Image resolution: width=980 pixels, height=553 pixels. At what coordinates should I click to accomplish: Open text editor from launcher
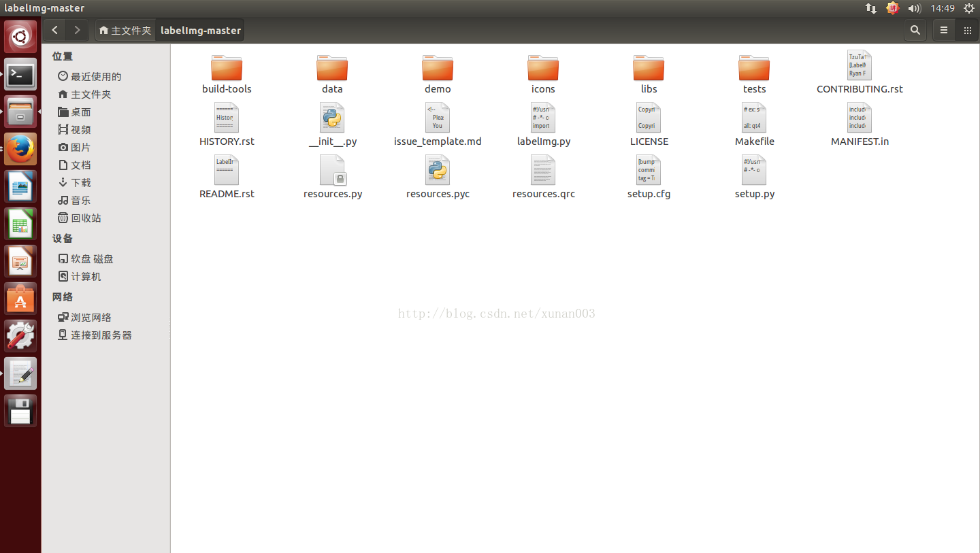20,373
